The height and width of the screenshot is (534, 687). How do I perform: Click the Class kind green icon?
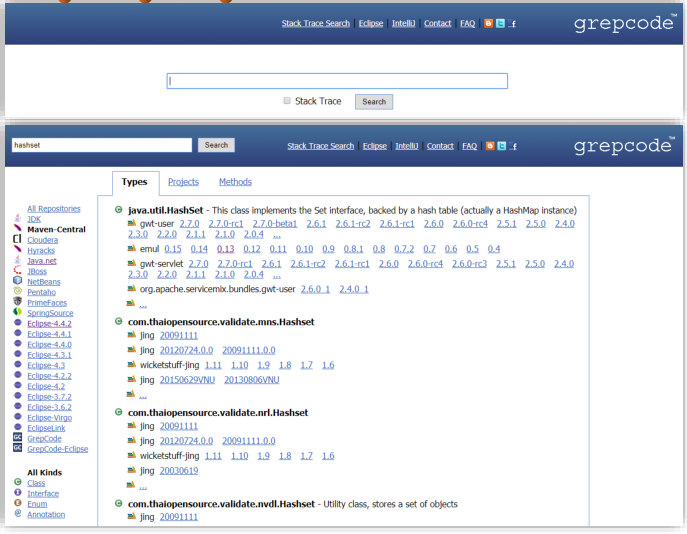coord(18,482)
